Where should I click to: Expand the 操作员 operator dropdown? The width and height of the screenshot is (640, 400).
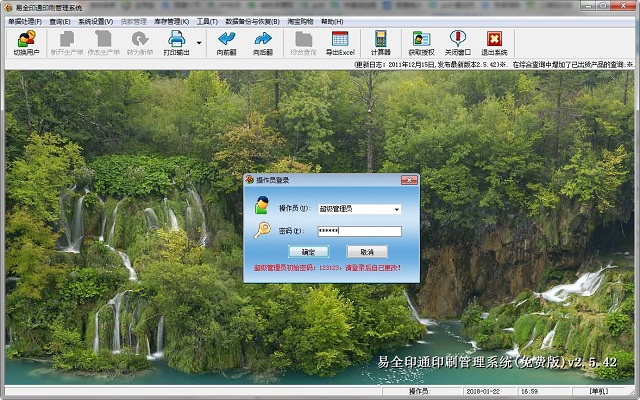coord(396,209)
